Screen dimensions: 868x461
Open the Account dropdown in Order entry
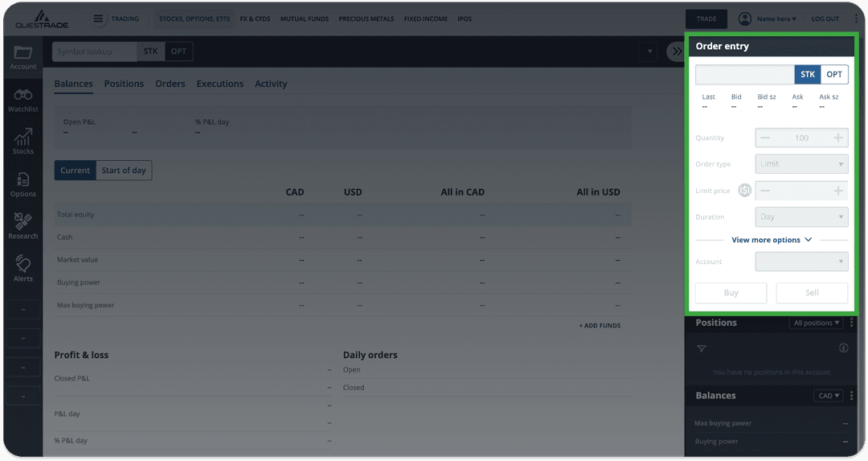coord(801,261)
